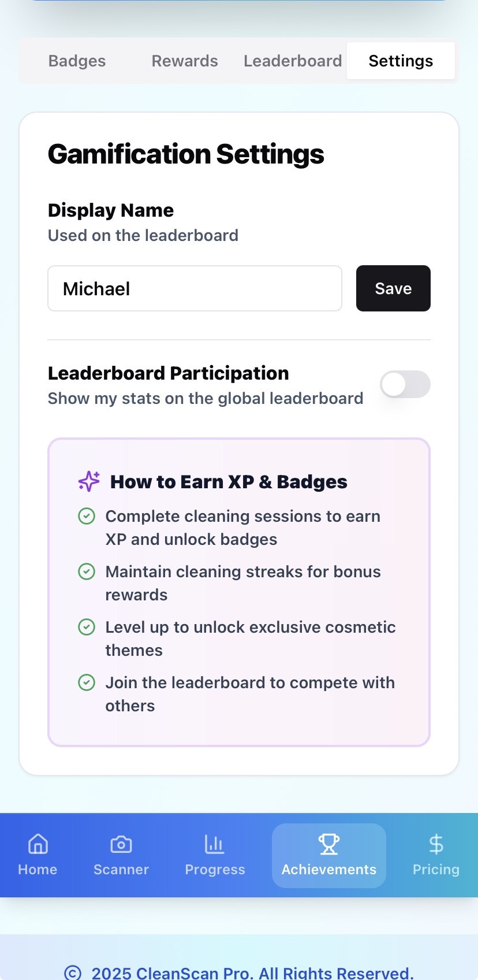
Task: Save the display name
Action: [x=393, y=288]
